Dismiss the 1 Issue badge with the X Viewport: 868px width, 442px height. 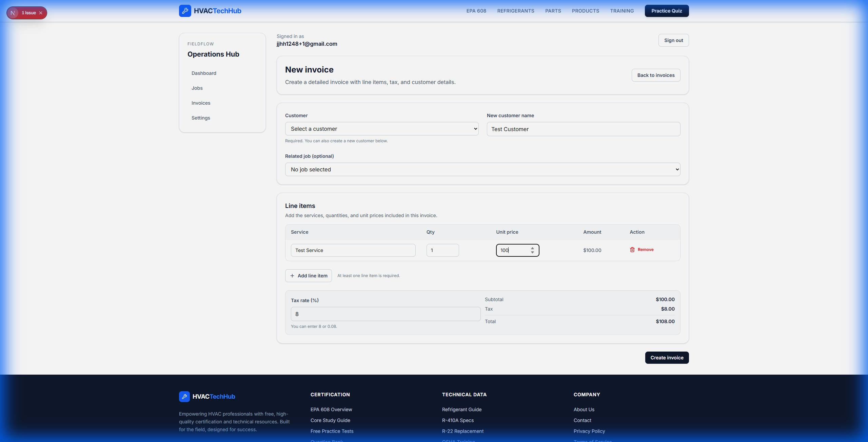point(41,13)
